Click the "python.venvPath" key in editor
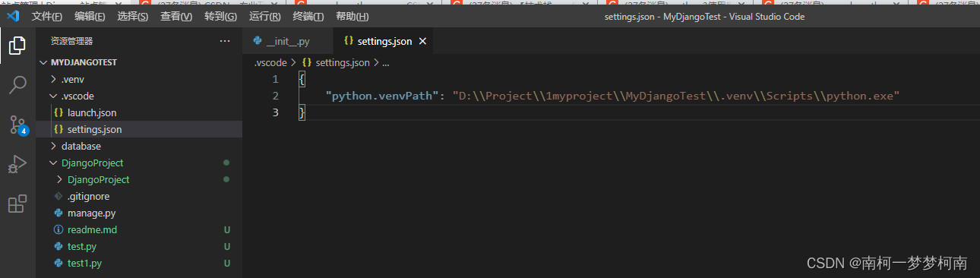 (382, 96)
